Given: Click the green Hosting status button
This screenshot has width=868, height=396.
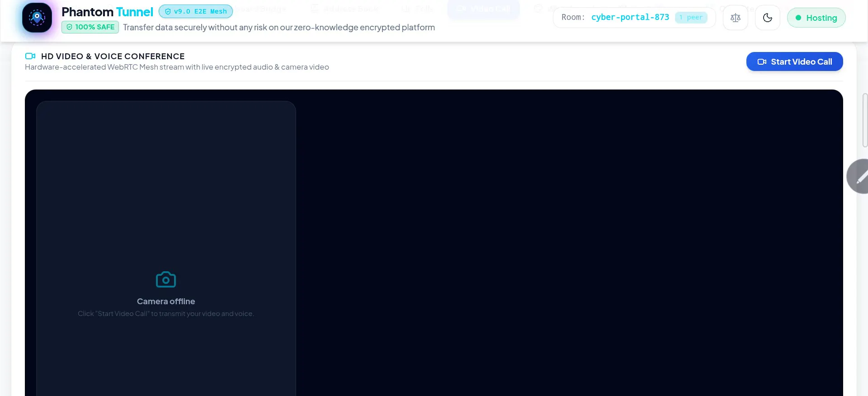Looking at the screenshot, I should [x=816, y=18].
